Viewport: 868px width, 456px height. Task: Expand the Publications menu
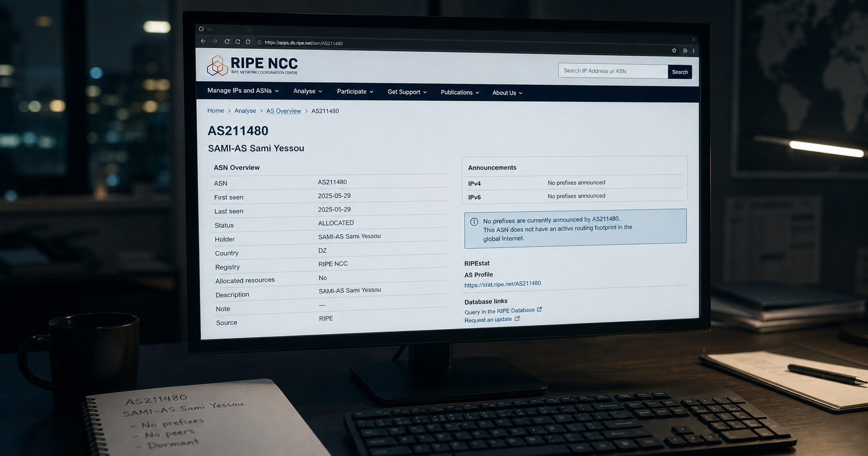click(460, 93)
